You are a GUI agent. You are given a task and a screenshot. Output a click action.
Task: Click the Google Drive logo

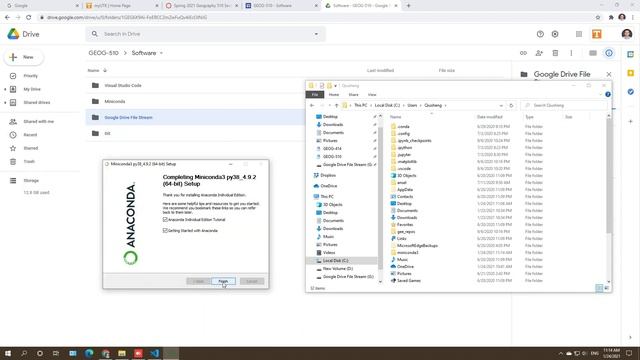[x=13, y=34]
